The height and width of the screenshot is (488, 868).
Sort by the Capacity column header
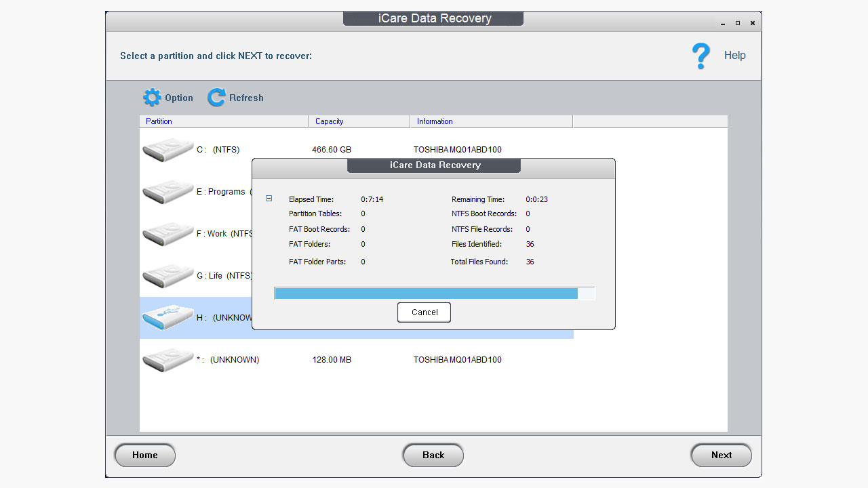[359, 121]
